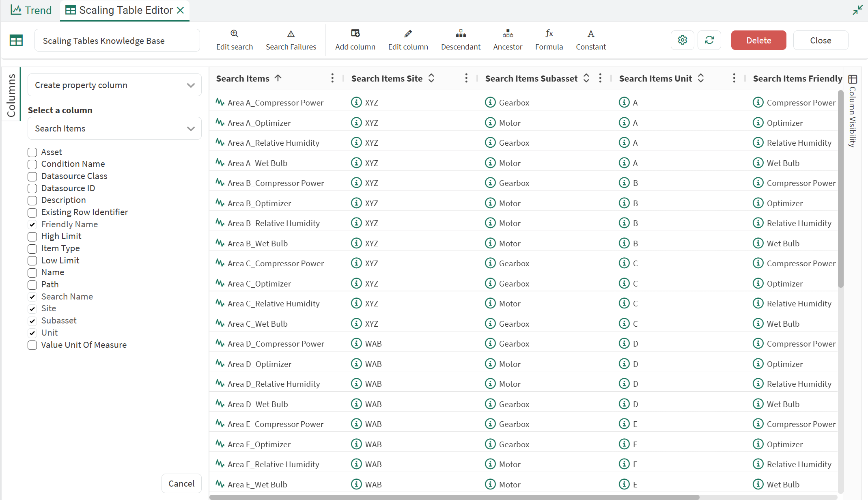
Task: Open settings gear in toolbar
Action: (x=683, y=40)
